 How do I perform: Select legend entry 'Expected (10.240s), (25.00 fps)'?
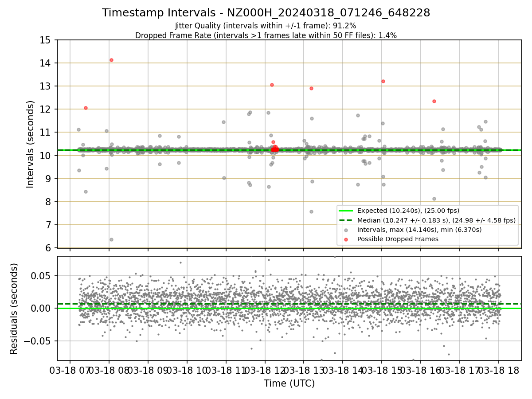(x=408, y=211)
